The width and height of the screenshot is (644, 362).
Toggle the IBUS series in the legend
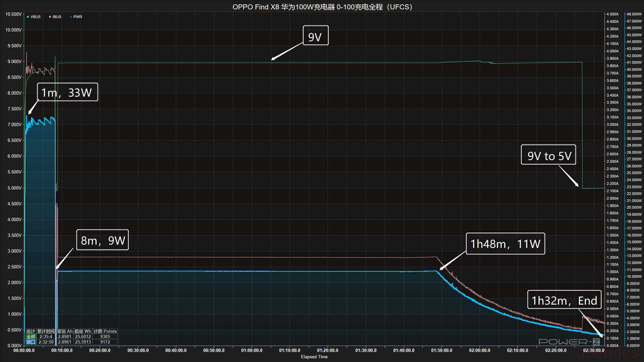coord(57,17)
